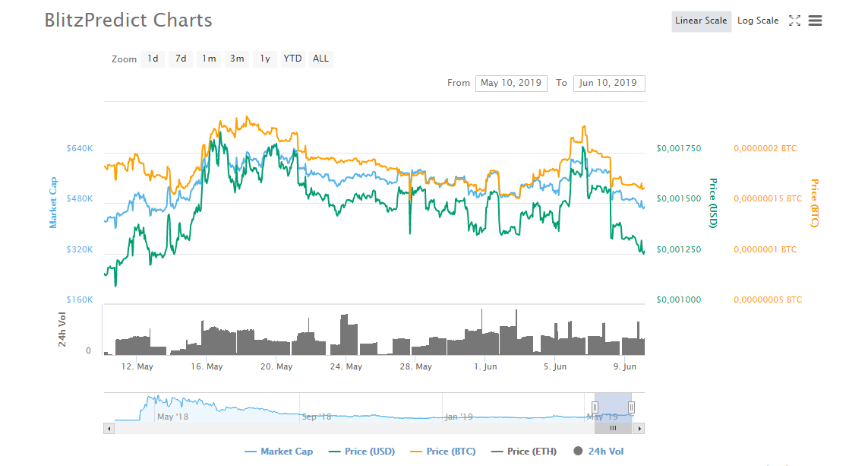Click the 28. May axis label

[415, 367]
